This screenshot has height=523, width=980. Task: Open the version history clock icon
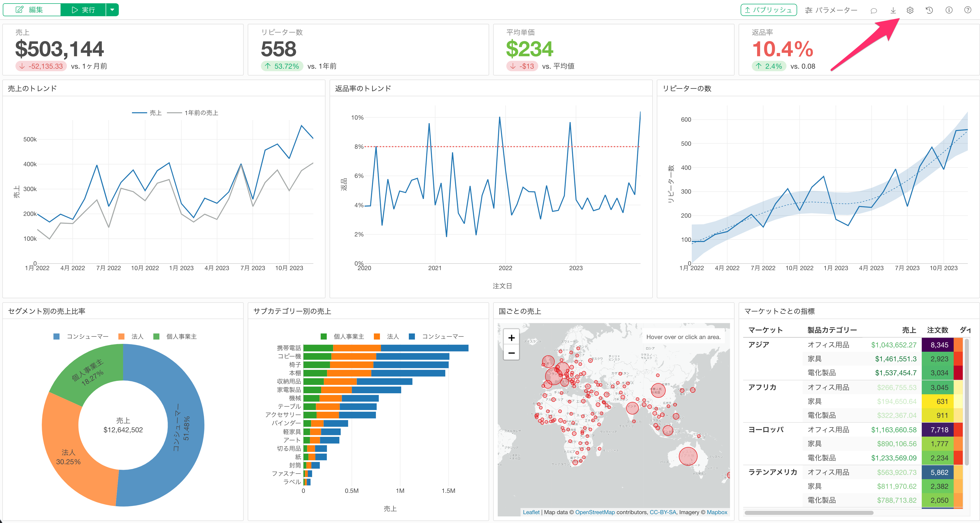(x=929, y=10)
